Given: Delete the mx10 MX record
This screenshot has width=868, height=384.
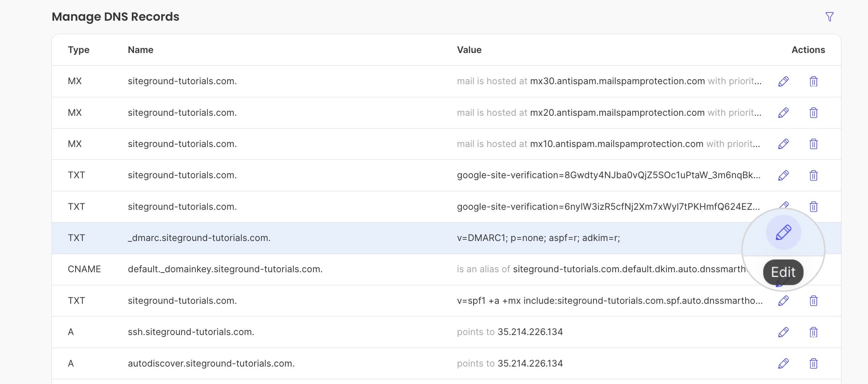Looking at the screenshot, I should (x=814, y=143).
